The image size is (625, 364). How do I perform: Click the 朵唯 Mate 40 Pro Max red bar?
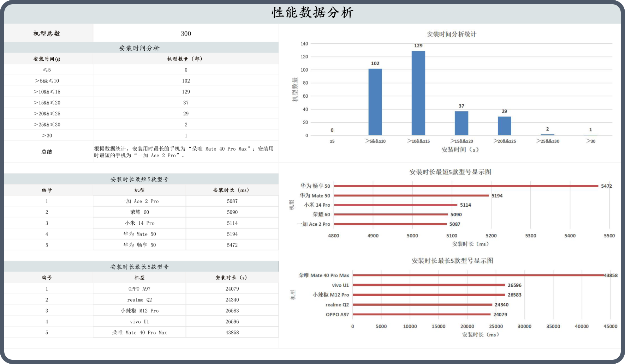tap(478, 275)
